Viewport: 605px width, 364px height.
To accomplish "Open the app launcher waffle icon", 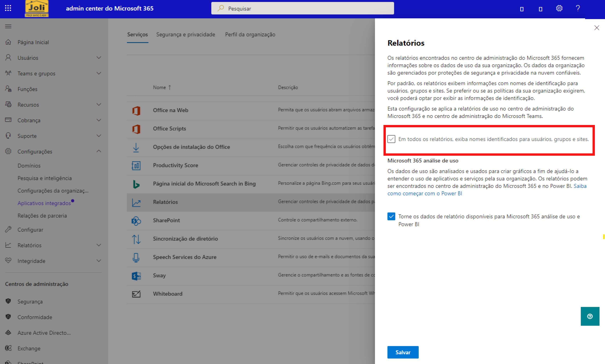I will tap(8, 8).
